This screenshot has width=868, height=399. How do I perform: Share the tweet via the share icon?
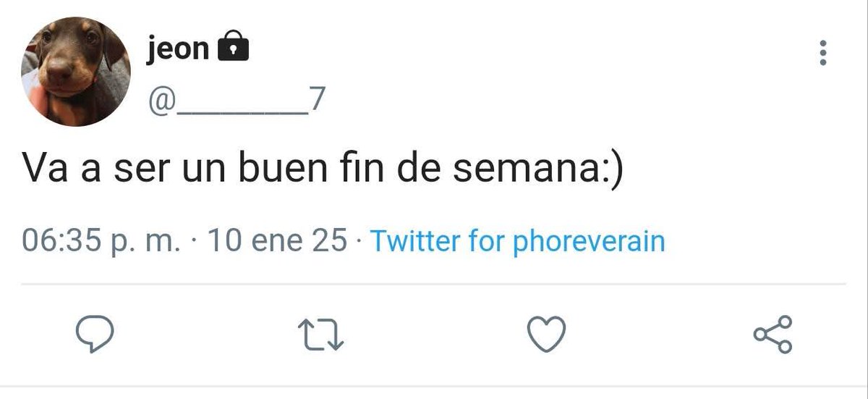[773, 335]
